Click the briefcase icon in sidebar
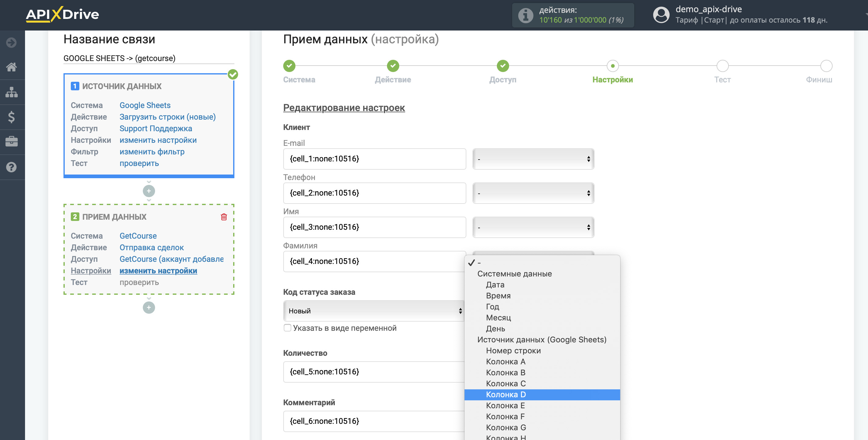Screen dimensions: 868x440 point(12,142)
